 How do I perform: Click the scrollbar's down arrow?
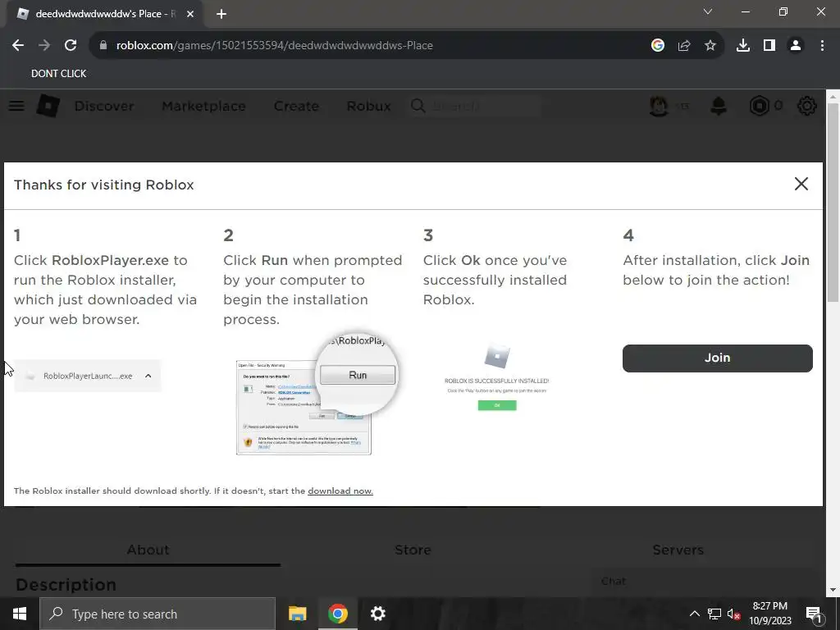point(833,590)
